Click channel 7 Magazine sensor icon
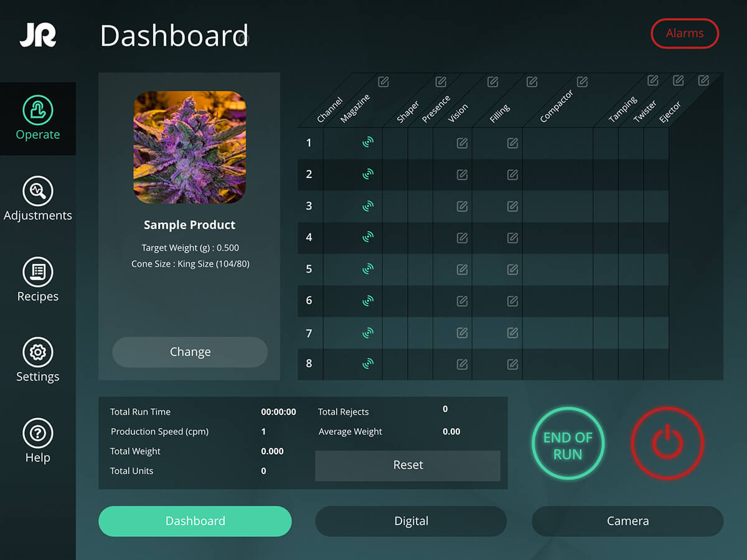The image size is (747, 560). point(368,333)
